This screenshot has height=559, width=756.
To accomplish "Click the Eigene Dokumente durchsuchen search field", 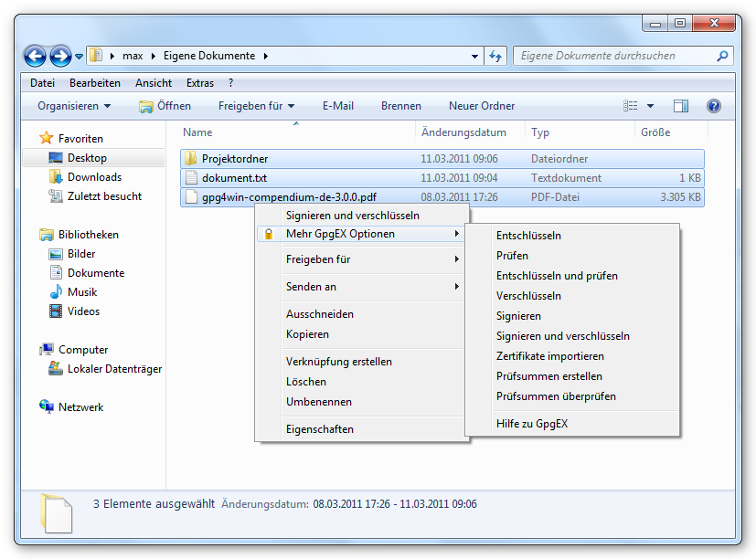I will click(x=612, y=56).
